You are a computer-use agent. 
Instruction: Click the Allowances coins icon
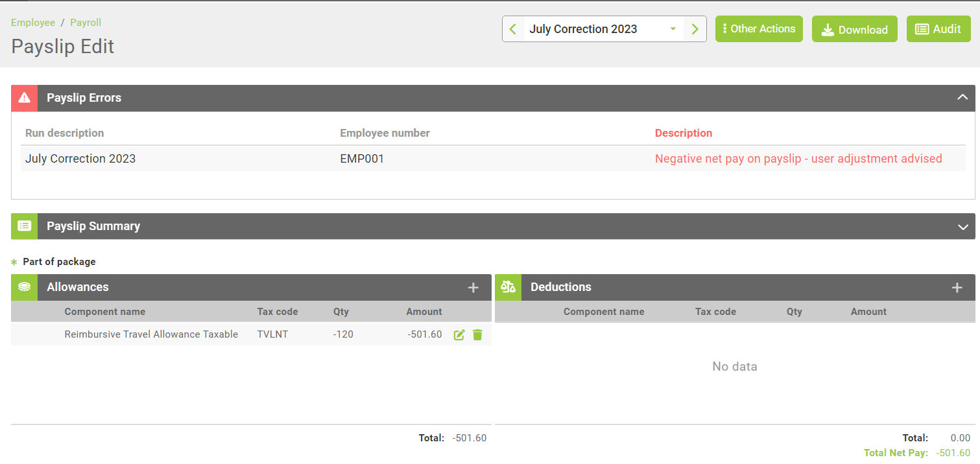24,287
